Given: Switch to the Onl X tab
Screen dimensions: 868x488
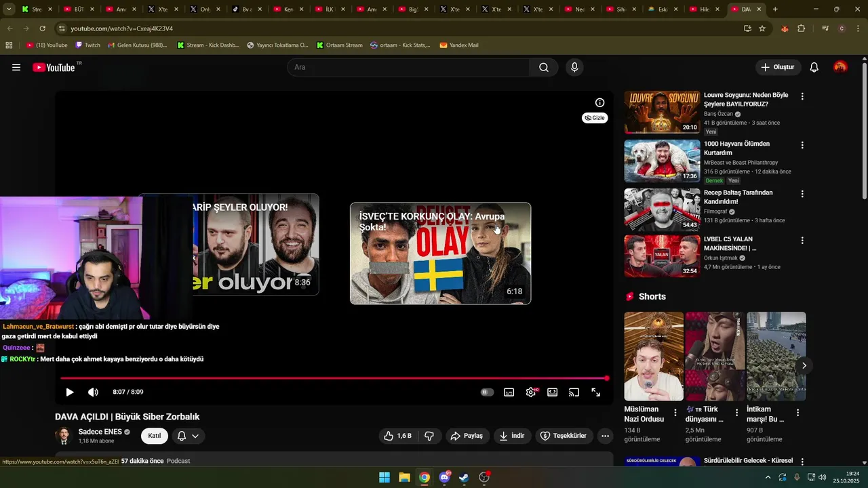Looking at the screenshot, I should (200, 9).
